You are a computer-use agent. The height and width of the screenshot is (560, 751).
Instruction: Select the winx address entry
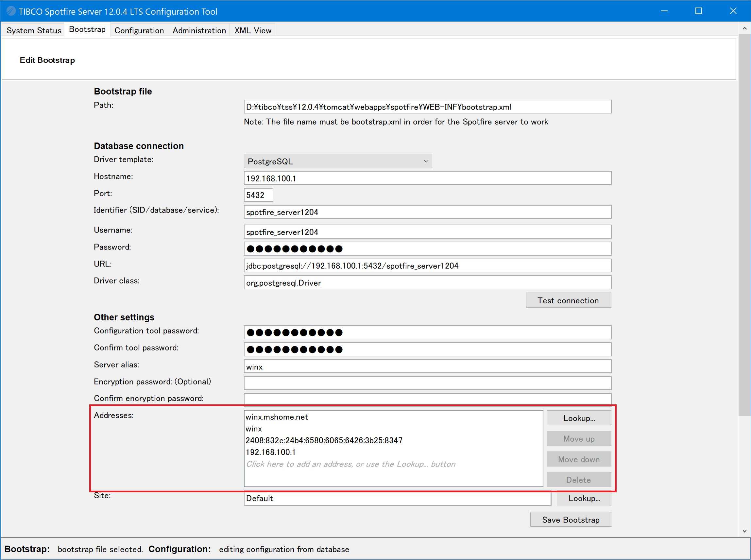pos(393,429)
